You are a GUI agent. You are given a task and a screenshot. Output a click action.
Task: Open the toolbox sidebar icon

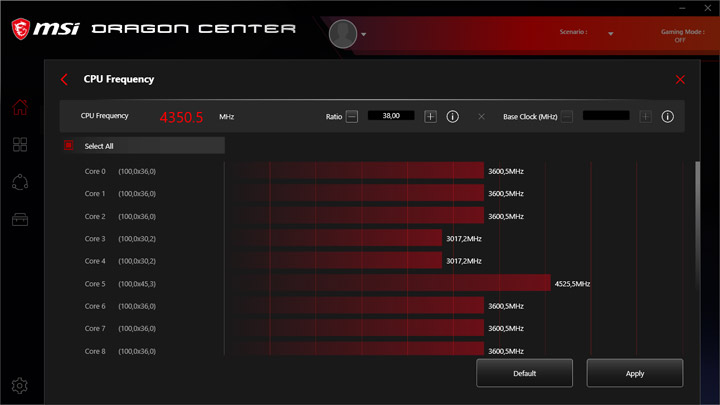(20, 219)
